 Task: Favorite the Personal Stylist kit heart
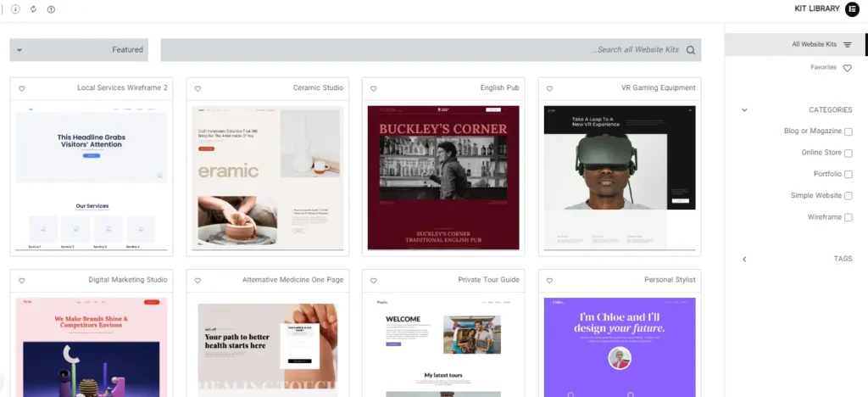[549, 280]
